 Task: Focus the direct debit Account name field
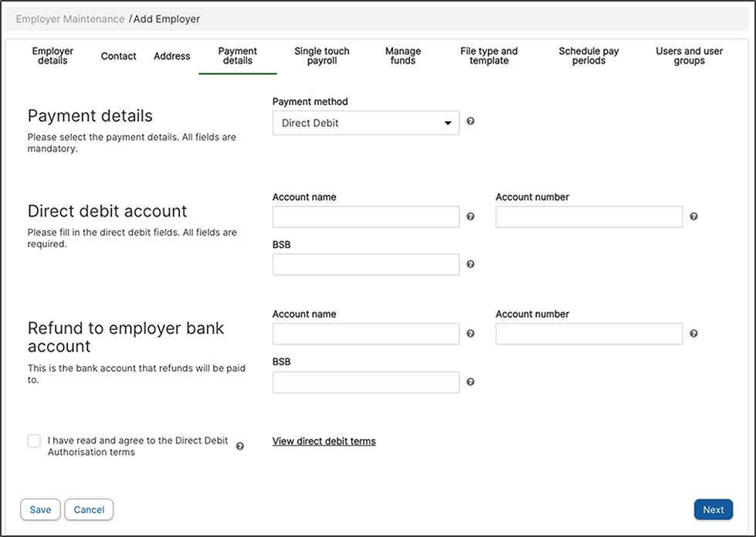(x=365, y=216)
